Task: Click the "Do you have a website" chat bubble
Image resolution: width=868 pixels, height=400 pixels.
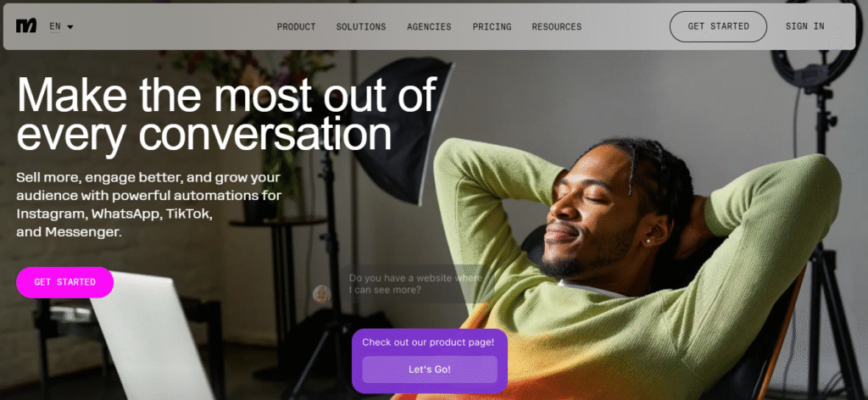Action: [x=416, y=283]
